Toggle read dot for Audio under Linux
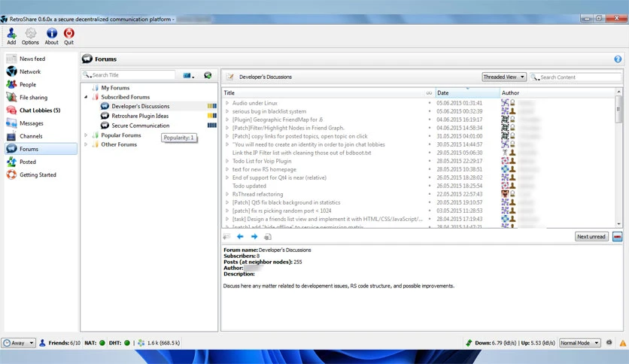Viewport: 629px width, 364px height. pos(429,103)
